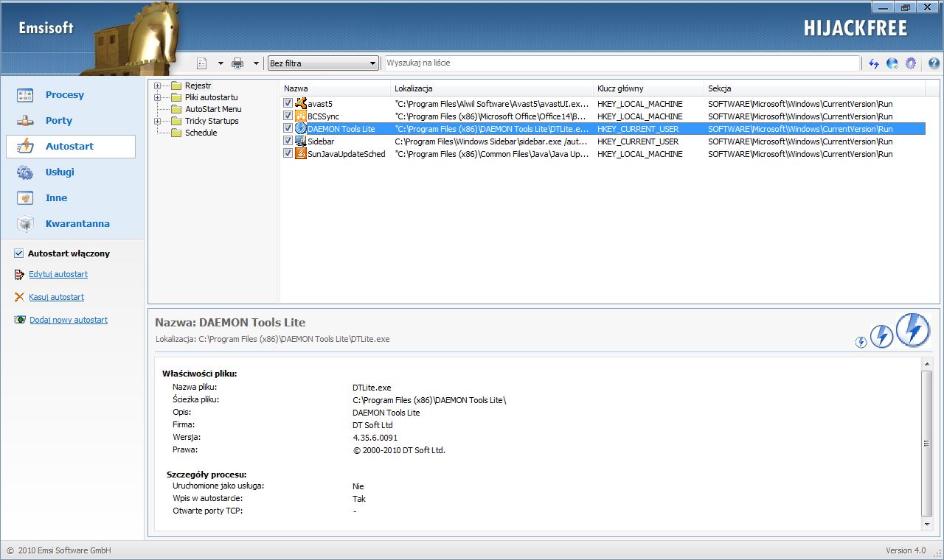Click the details panel scroll up arrow

point(927,364)
